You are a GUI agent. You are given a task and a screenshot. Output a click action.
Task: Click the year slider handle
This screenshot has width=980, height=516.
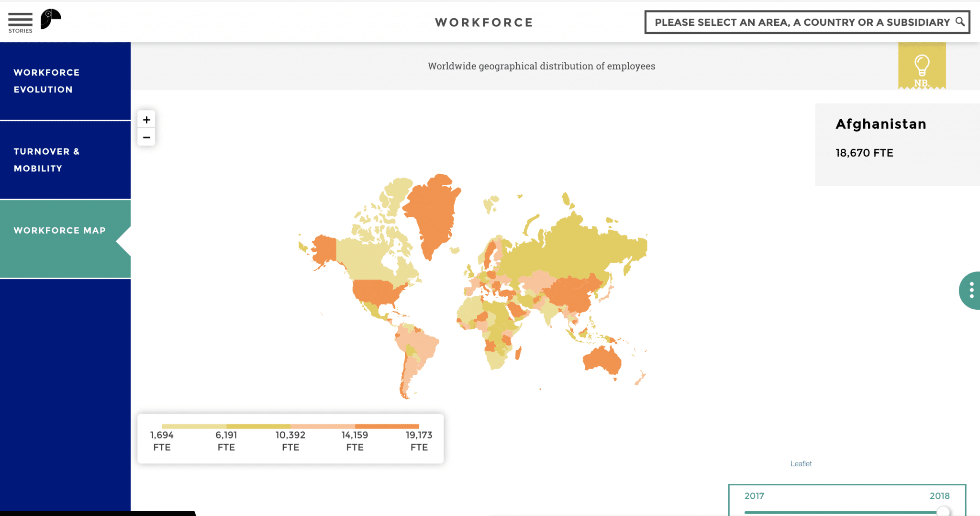[943, 512]
